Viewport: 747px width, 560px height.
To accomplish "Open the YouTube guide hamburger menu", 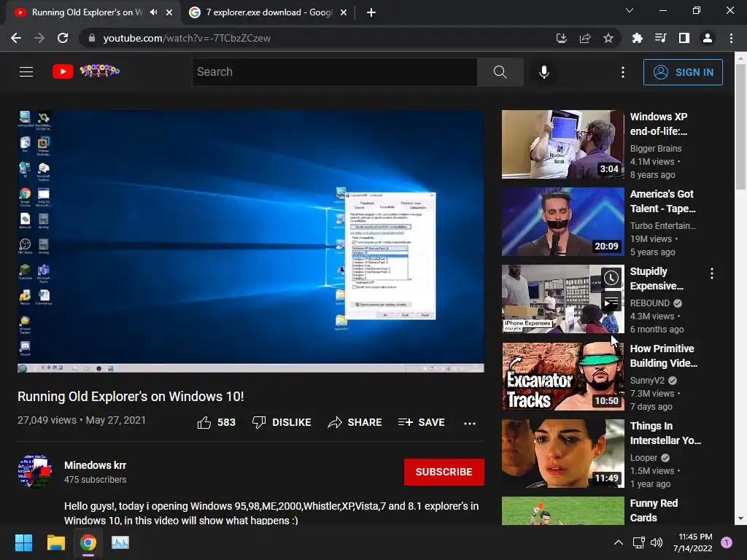I will click(x=26, y=72).
